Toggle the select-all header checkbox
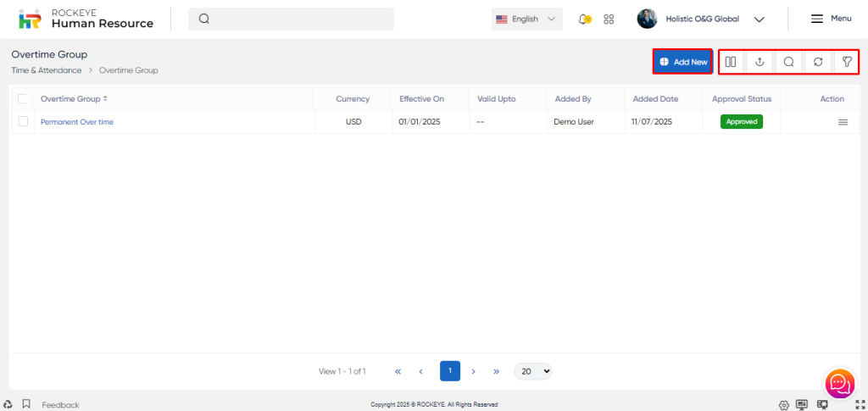868x411 pixels. (23, 99)
